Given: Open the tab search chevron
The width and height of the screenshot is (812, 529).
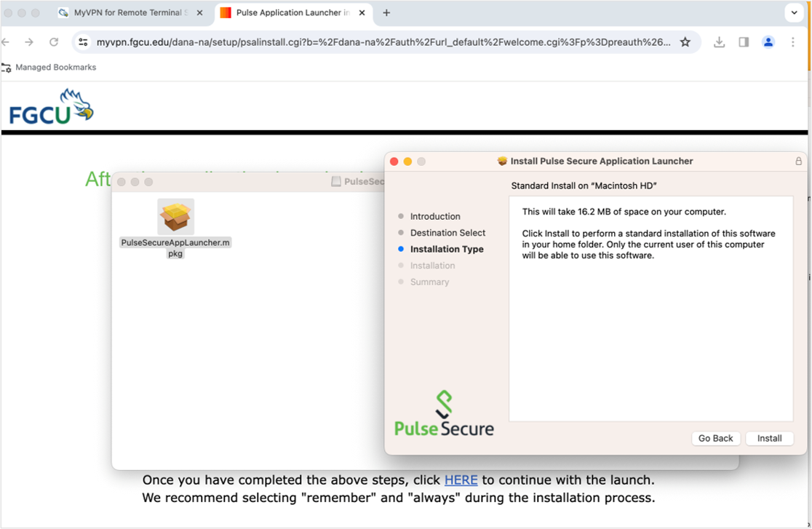Looking at the screenshot, I should [x=793, y=12].
